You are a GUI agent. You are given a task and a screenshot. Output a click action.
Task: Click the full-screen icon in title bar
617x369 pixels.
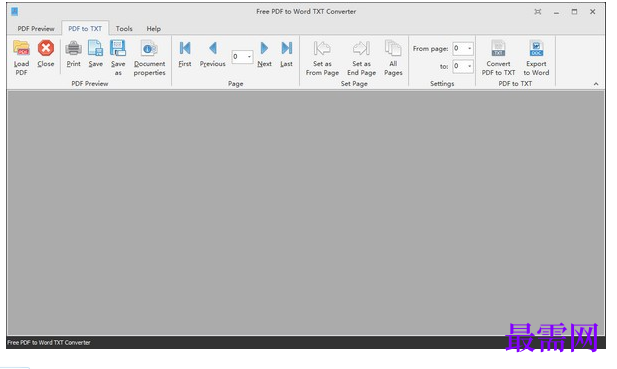(538, 12)
